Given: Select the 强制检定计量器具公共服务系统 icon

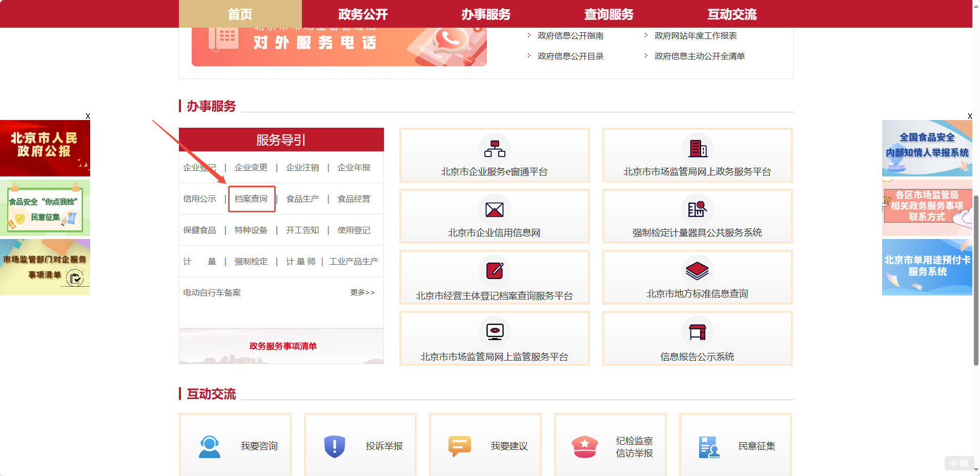Looking at the screenshot, I should tap(697, 209).
